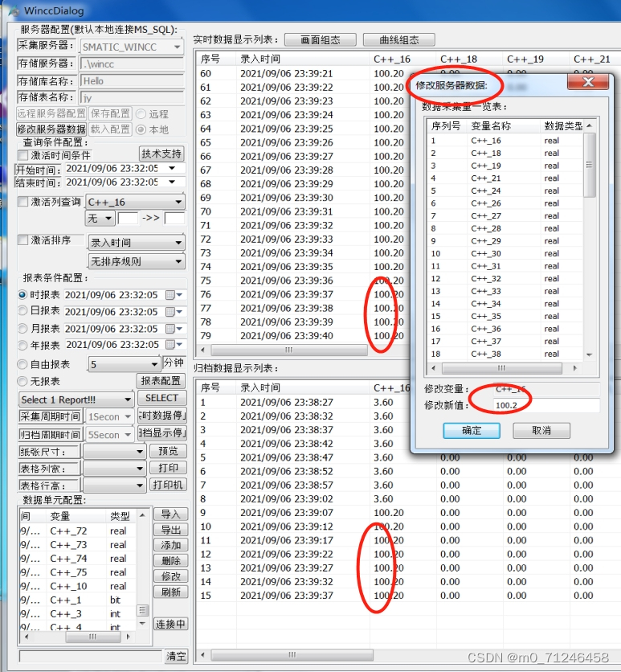Click the 打印机 button
Viewport: 621px width, 672px height.
(168, 485)
